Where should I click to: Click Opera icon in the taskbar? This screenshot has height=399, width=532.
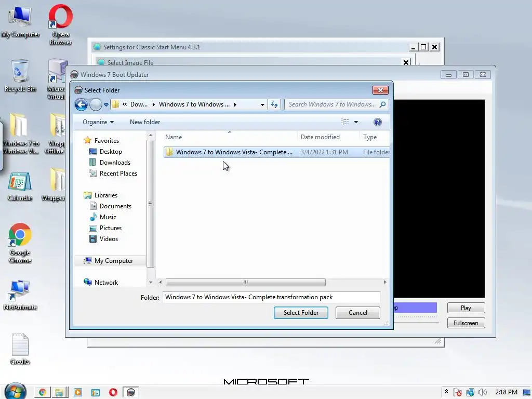tap(113, 392)
